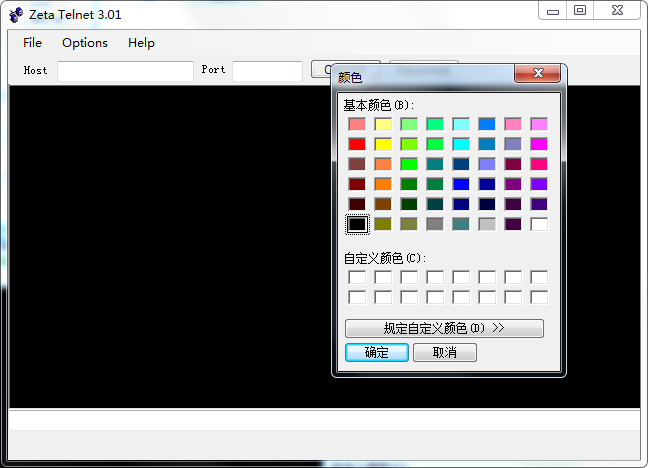The width and height of the screenshot is (648, 468).
Task: Expand 规定自定义颜色 custom color panel
Action: click(x=444, y=328)
